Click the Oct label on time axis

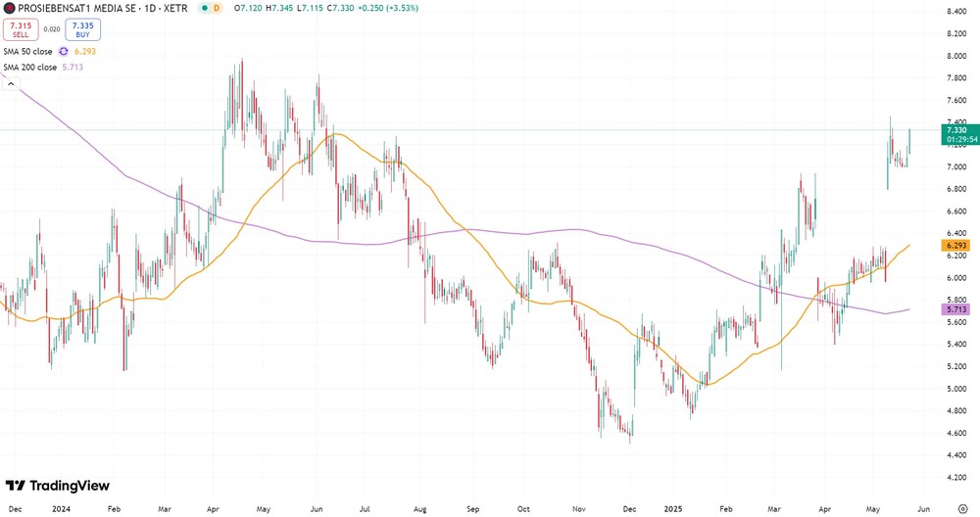coord(523,509)
